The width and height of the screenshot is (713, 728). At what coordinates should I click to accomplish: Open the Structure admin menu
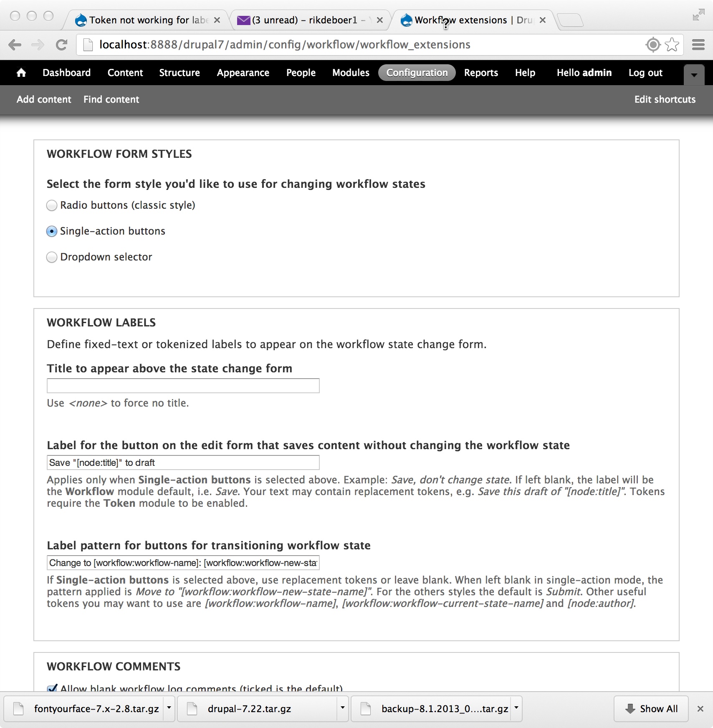pos(180,73)
